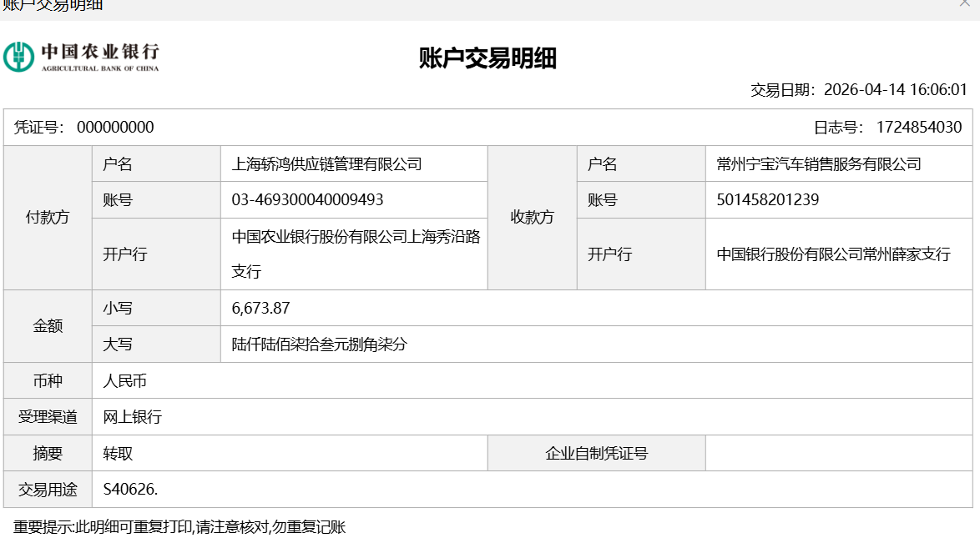
Task: Select the transaction purpose S40626.
Action: tap(130, 490)
